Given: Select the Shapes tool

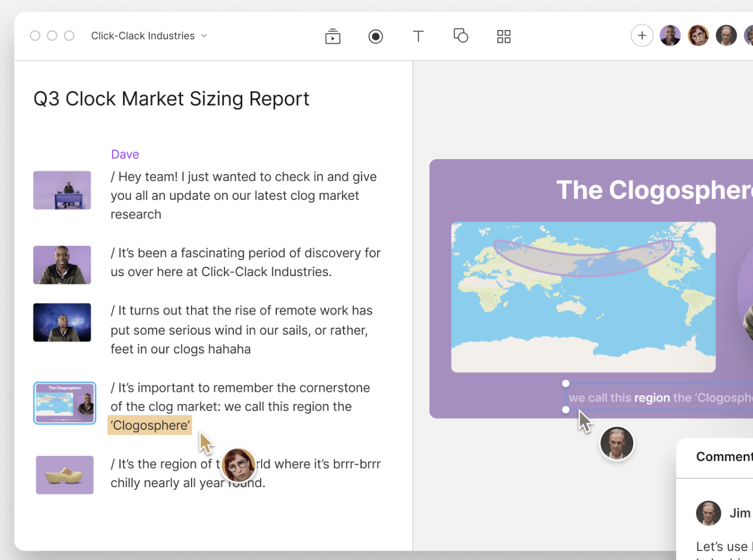Looking at the screenshot, I should pos(461,36).
